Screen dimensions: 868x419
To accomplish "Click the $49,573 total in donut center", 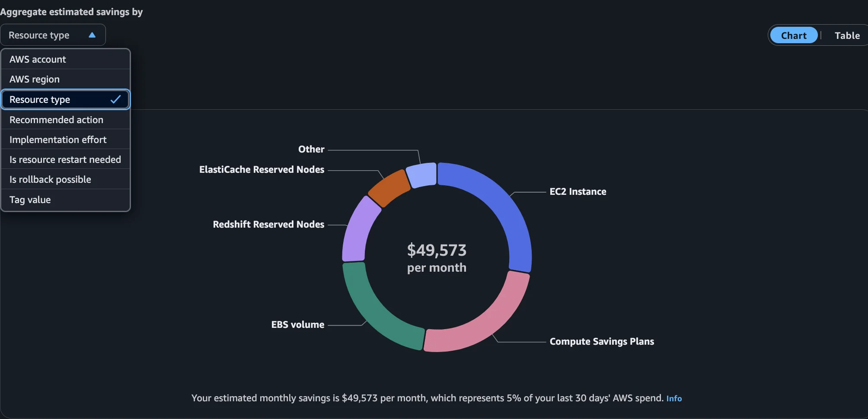I will coord(437,250).
